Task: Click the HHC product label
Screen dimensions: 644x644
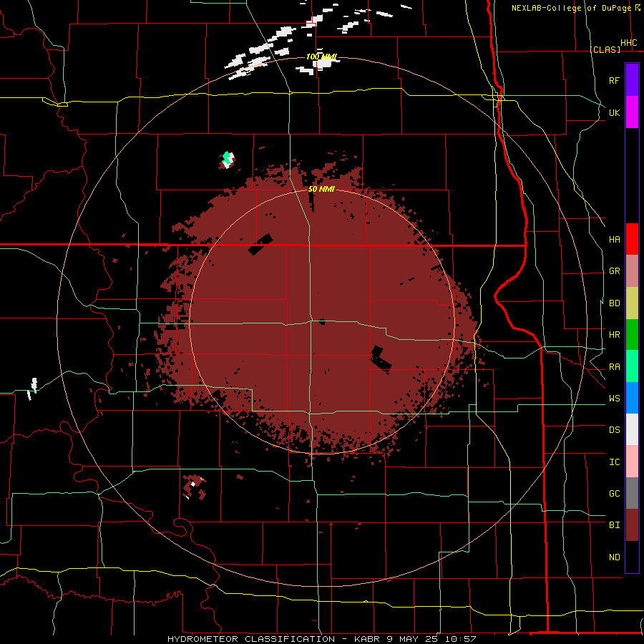Action: coord(628,43)
